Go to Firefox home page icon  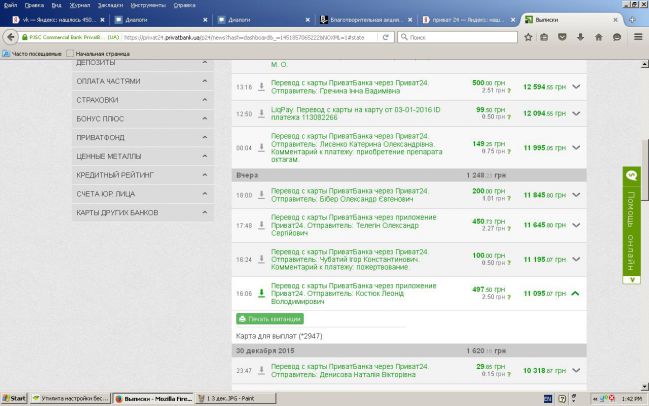[x=599, y=37]
